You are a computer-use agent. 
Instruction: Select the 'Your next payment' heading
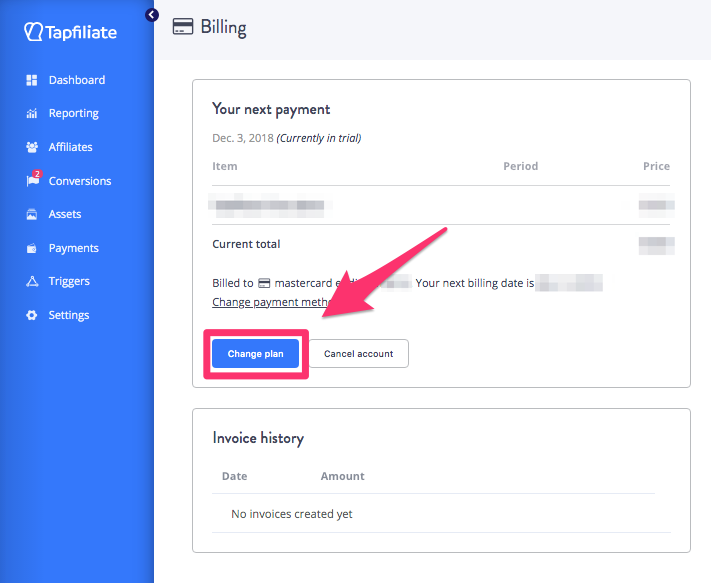coord(271,110)
